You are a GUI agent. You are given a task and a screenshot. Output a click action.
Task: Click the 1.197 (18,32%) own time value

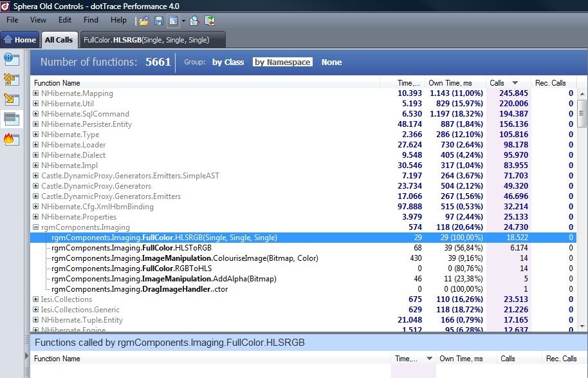456,114
